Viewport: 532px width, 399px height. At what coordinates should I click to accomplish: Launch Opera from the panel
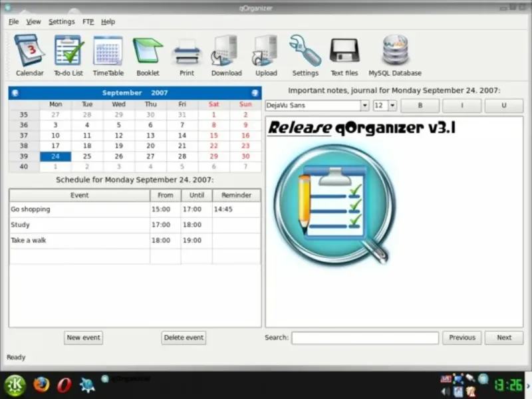(x=64, y=385)
